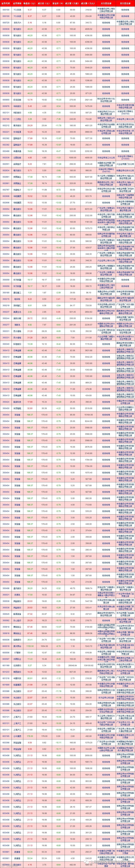This screenshot has width=135, height=868.
Task: Select stock code 002212
Action: pyautogui.click(x=6, y=125)
